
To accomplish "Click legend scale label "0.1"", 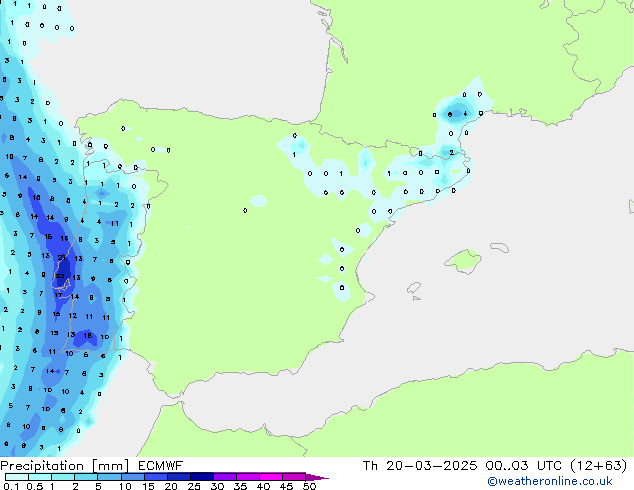I will (11, 486).
